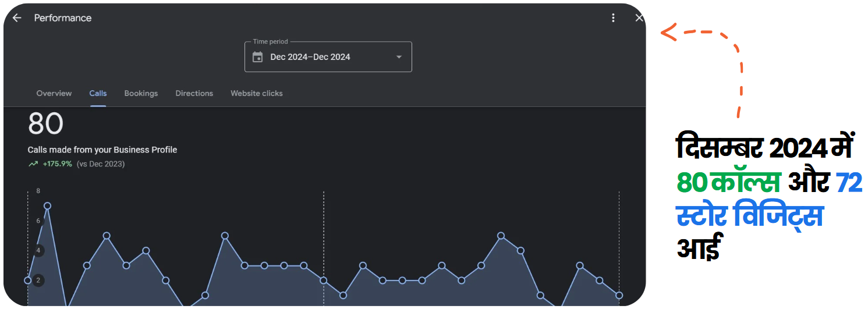Open the Website clicks tab
The image size is (868, 309).
coord(256,93)
